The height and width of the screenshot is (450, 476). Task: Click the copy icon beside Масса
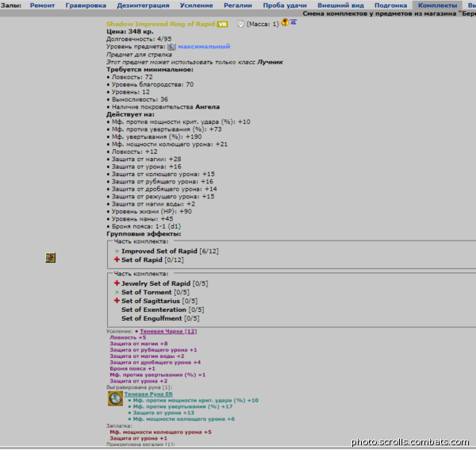240,24
